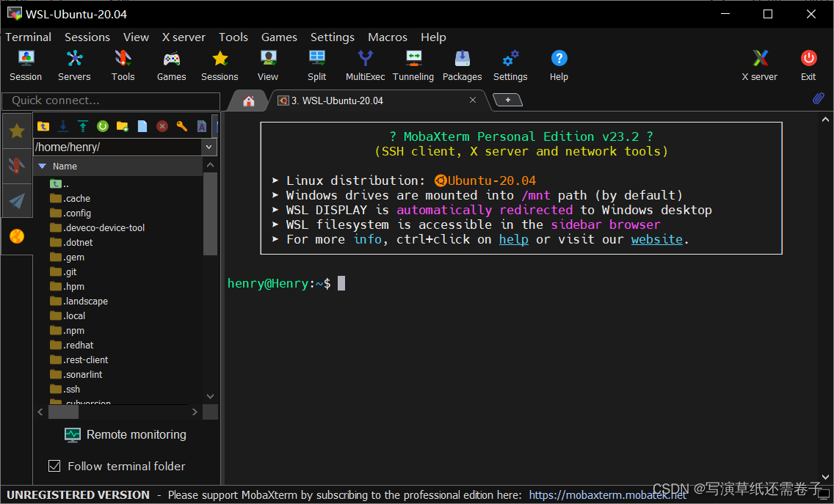
Task: Launch the Games toolbar icon
Action: 171,66
